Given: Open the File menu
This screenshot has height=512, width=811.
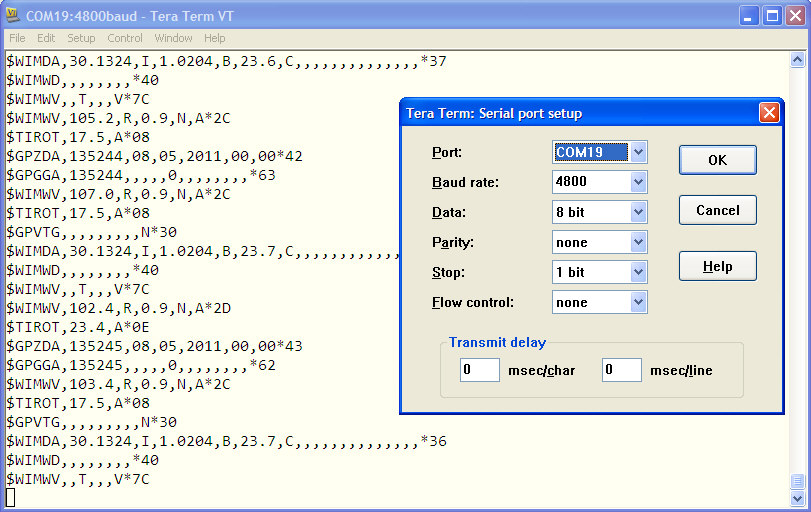Looking at the screenshot, I should pyautogui.click(x=17, y=38).
